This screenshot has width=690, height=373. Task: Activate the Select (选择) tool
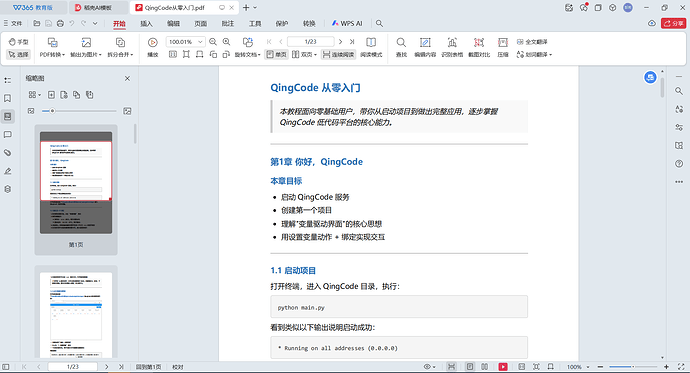(18, 55)
